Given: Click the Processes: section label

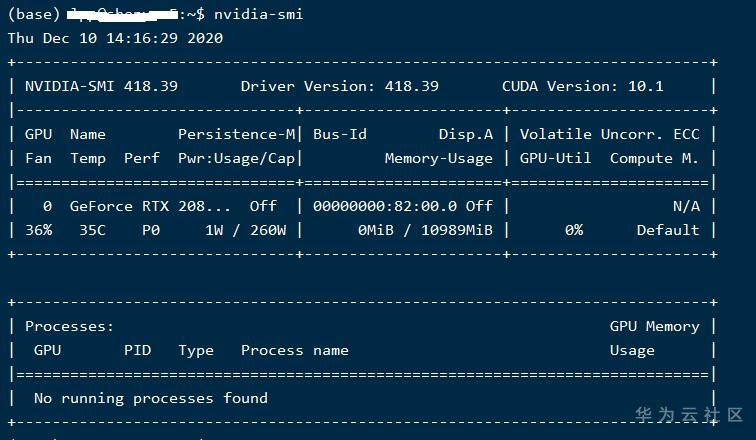Looking at the screenshot, I should click(69, 326).
